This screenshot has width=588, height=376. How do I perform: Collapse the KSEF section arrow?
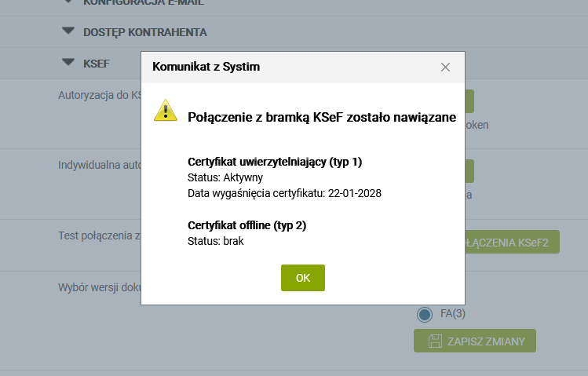pos(68,62)
